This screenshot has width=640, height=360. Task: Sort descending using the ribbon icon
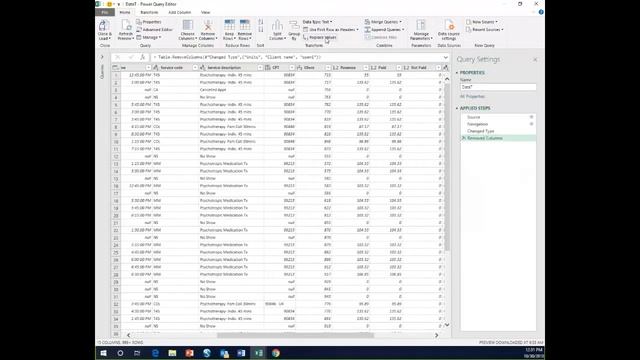click(x=261, y=30)
